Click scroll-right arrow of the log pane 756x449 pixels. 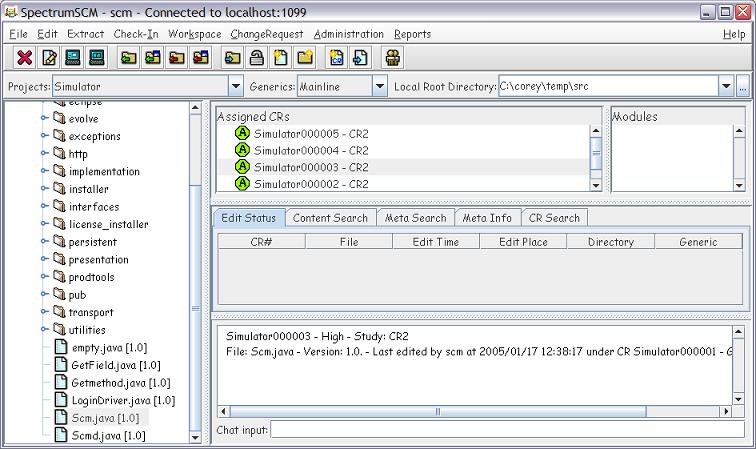pos(726,411)
